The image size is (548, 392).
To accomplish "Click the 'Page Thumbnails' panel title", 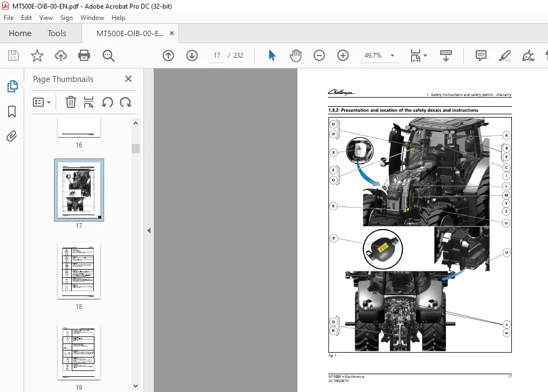I will [x=63, y=79].
